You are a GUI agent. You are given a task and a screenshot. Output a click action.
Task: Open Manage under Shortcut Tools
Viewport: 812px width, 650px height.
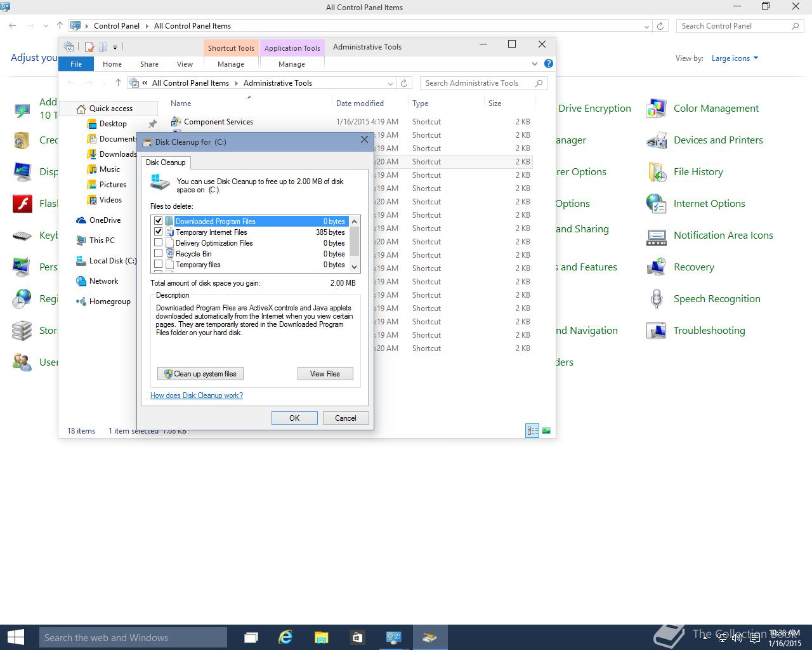(x=231, y=64)
